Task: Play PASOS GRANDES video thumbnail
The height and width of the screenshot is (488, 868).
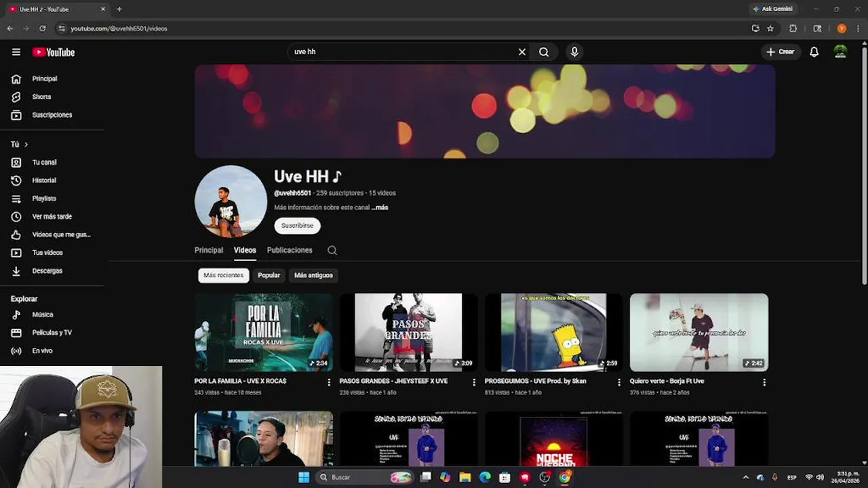Action: point(409,332)
